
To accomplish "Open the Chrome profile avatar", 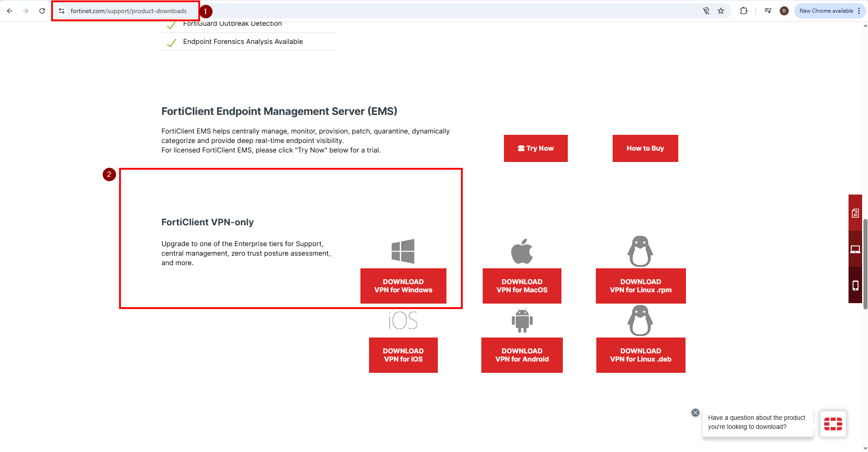I will [784, 11].
